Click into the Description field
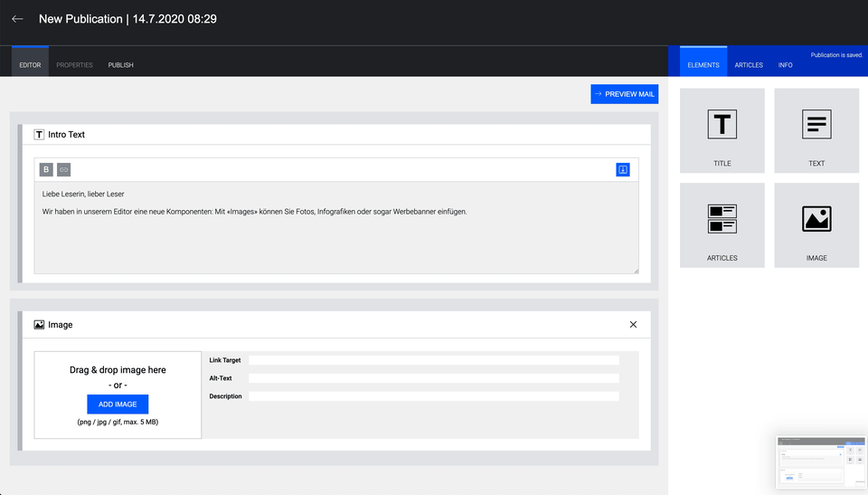 [x=433, y=396]
